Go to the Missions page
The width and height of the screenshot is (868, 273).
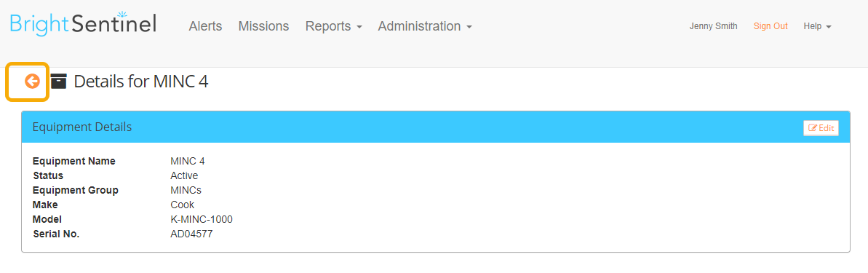click(x=263, y=26)
